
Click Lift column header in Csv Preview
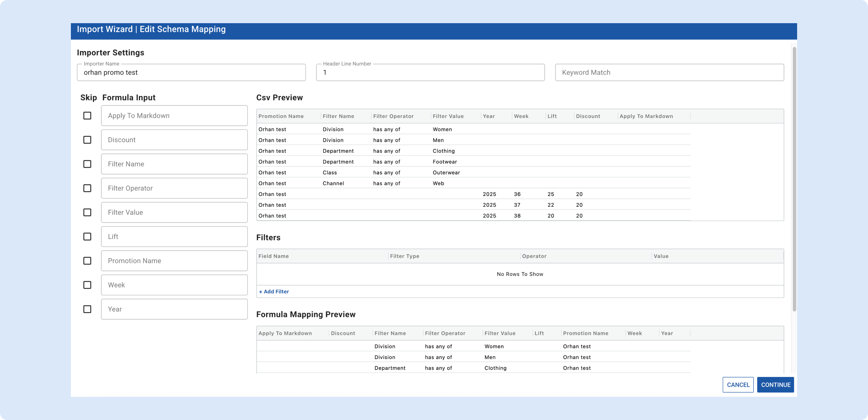(x=552, y=116)
